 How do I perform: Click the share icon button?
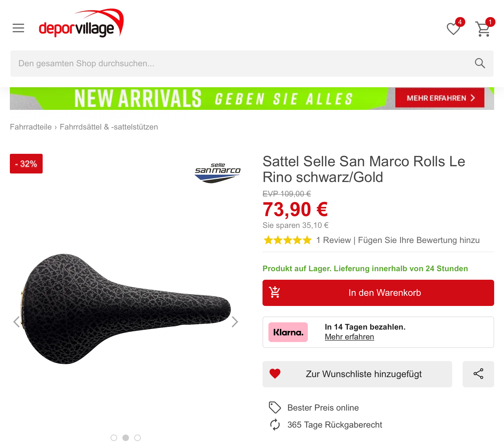coord(478,374)
